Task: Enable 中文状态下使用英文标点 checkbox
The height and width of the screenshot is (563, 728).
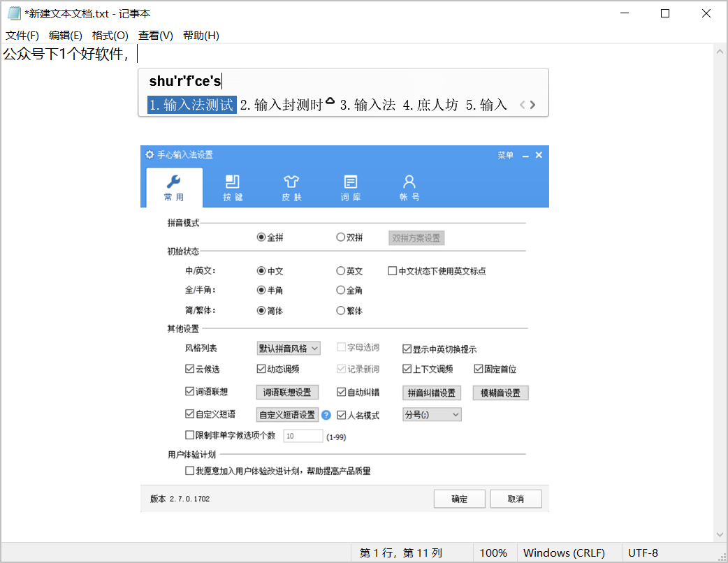Action: click(x=393, y=271)
